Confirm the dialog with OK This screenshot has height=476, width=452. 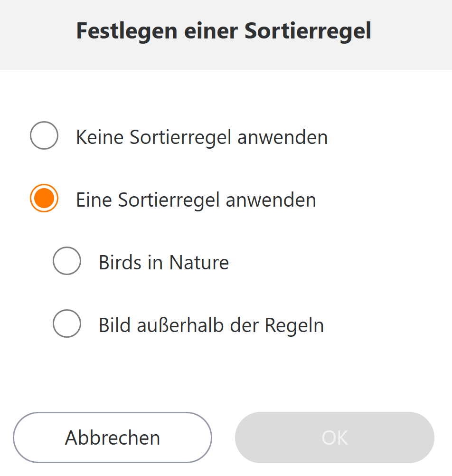(334, 438)
